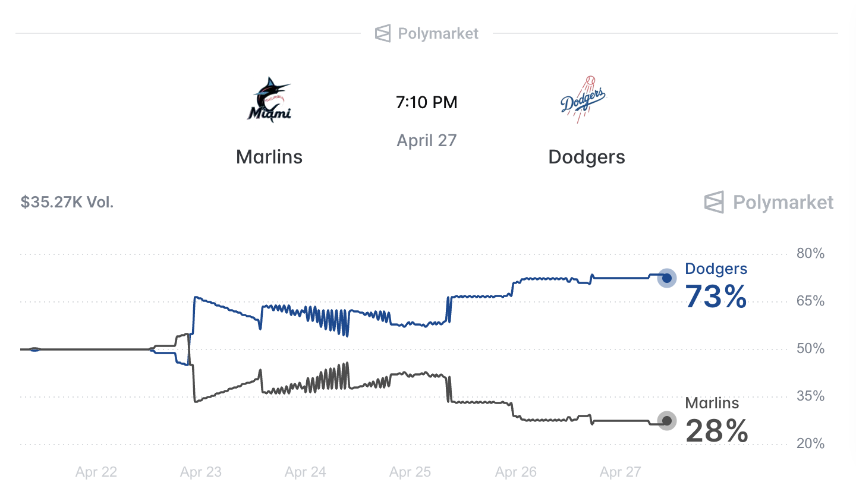Screen dimensions: 856x504
Task: Select the Dodgers team name below its logo
Action: click(587, 157)
